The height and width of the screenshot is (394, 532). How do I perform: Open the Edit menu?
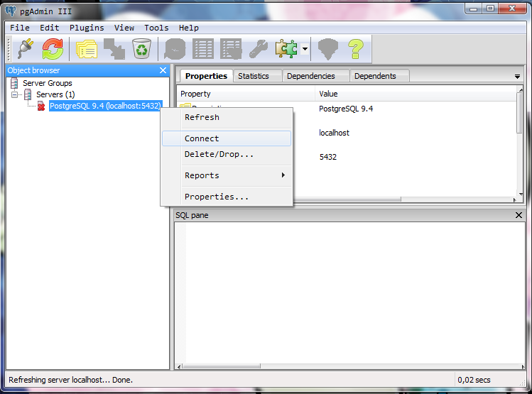click(x=50, y=28)
